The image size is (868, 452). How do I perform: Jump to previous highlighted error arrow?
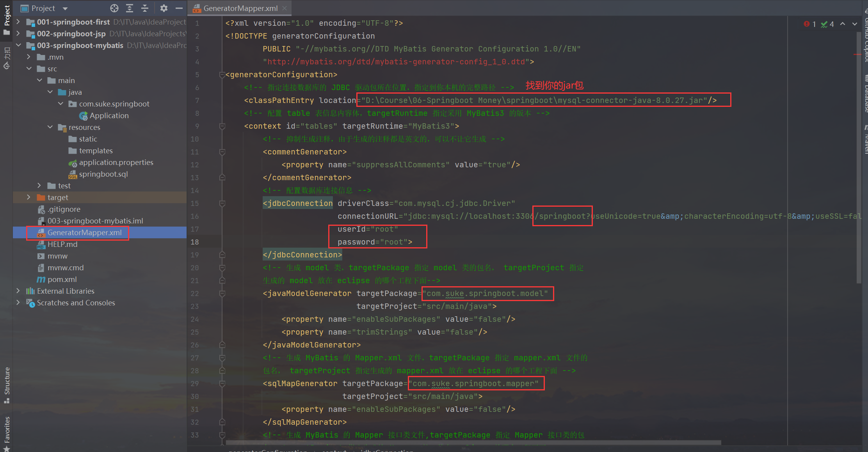click(843, 24)
